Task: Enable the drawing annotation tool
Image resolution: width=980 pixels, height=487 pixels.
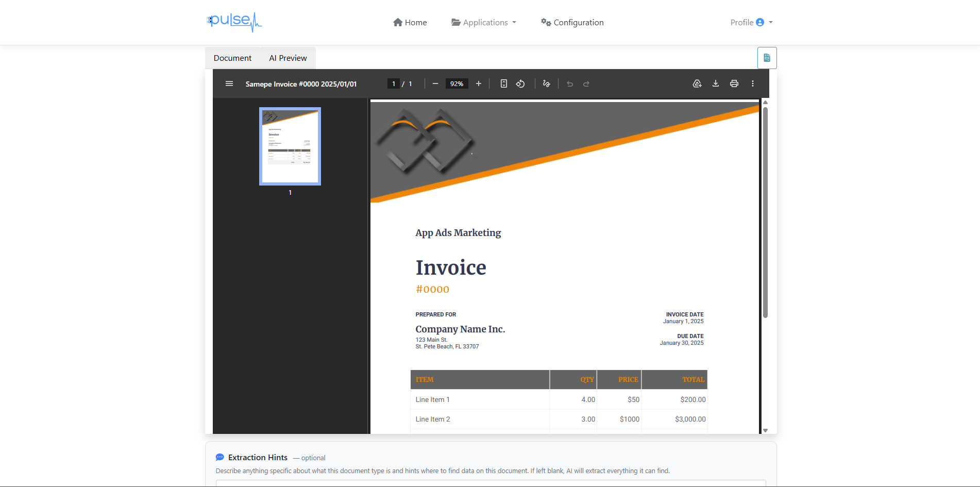Action: coord(546,83)
